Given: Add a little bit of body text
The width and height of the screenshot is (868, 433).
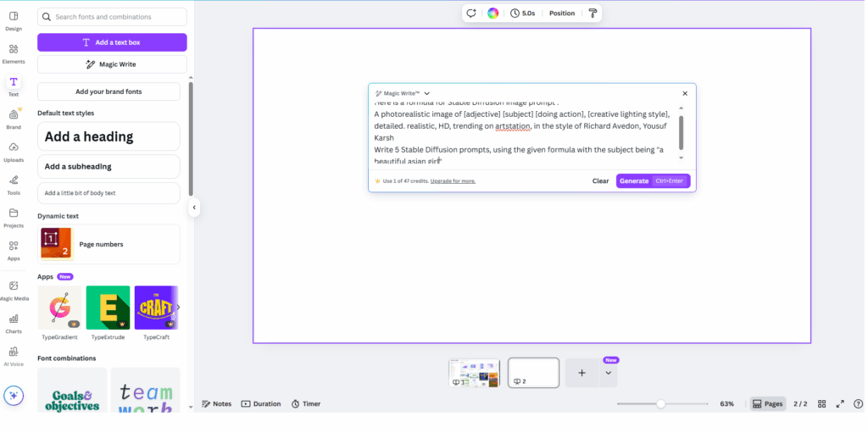Looking at the screenshot, I should [x=108, y=193].
